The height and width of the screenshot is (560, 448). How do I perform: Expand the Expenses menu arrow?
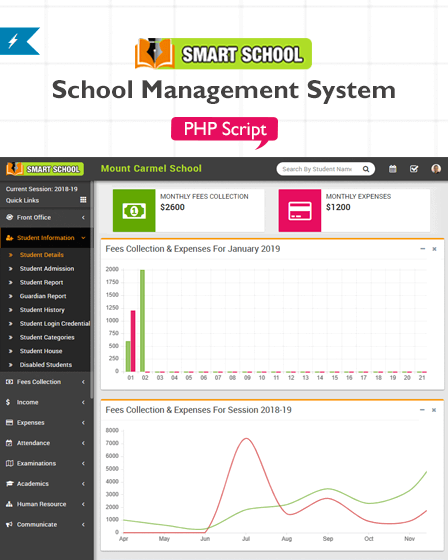click(x=83, y=422)
